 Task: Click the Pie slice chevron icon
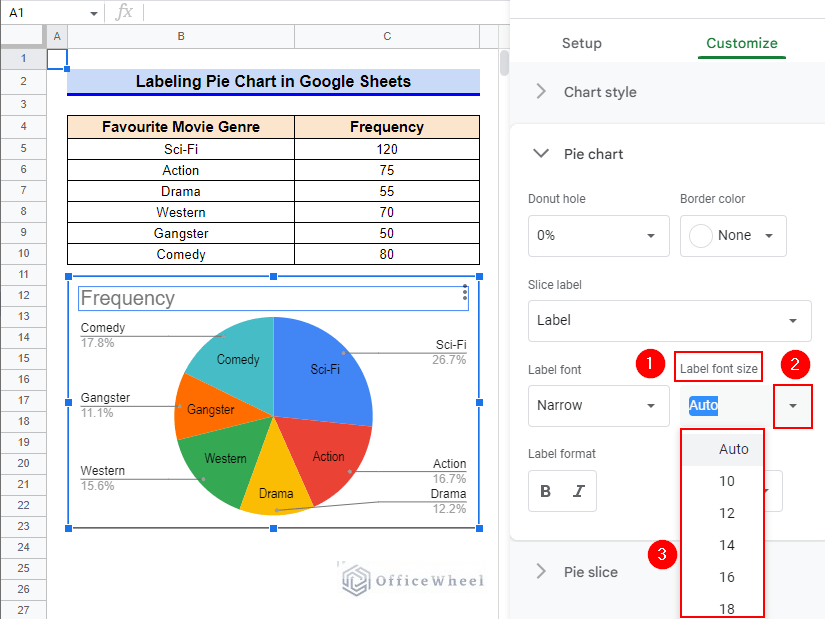click(x=540, y=571)
